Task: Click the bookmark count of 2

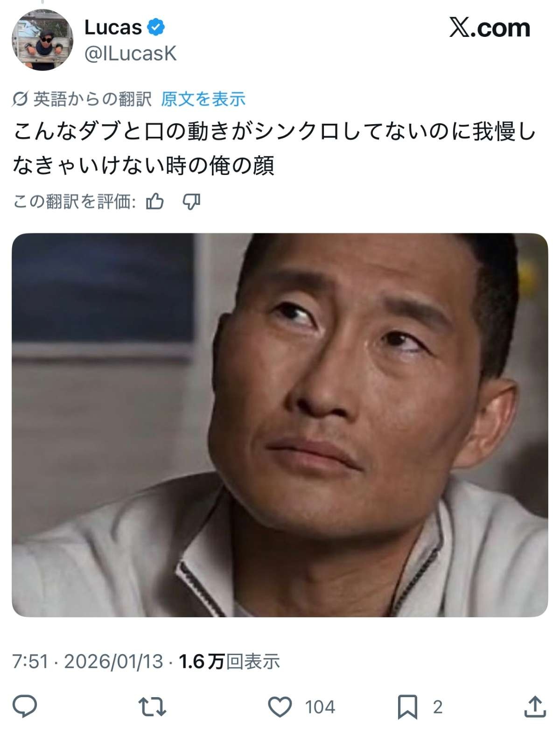Action: click(437, 707)
